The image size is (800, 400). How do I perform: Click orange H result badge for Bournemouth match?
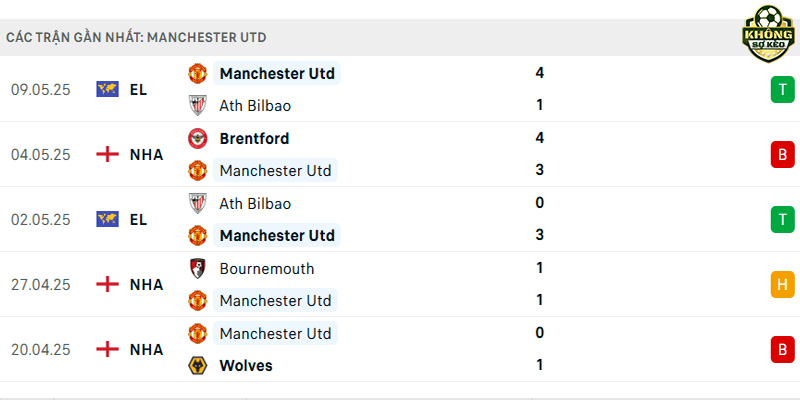(783, 284)
